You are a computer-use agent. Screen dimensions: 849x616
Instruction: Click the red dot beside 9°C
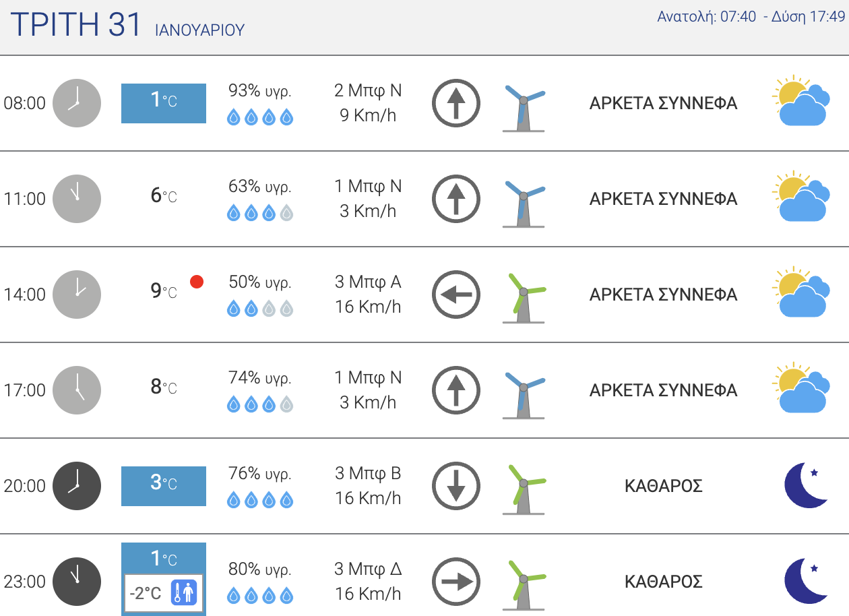(197, 282)
